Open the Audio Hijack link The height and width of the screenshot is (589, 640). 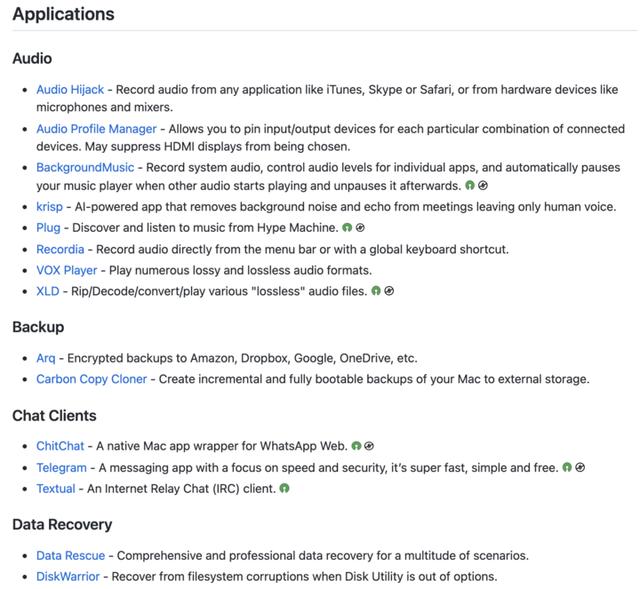70,89
